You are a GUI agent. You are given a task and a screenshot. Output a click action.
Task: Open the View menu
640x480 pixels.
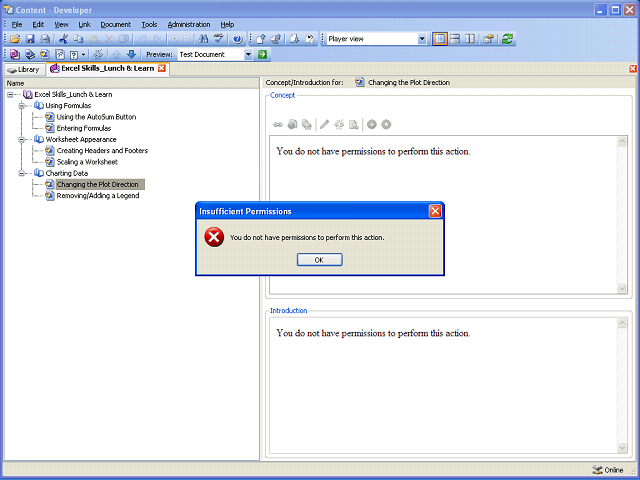pyautogui.click(x=61, y=24)
